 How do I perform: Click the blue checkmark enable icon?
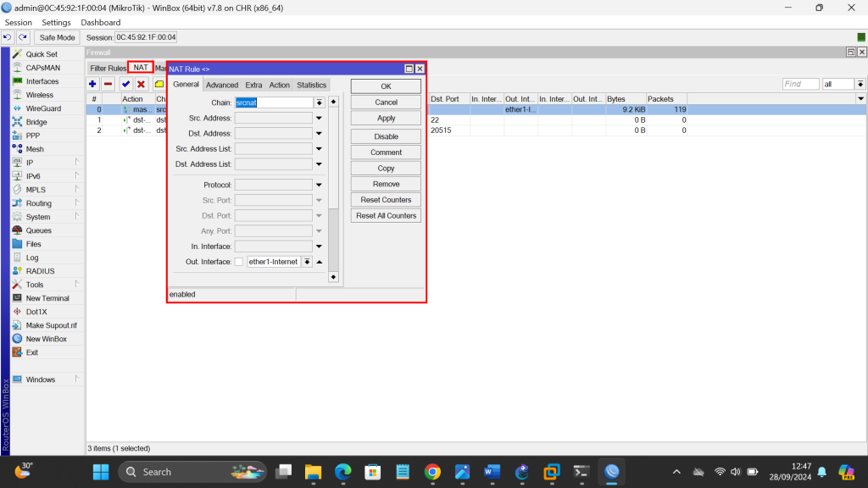[125, 84]
